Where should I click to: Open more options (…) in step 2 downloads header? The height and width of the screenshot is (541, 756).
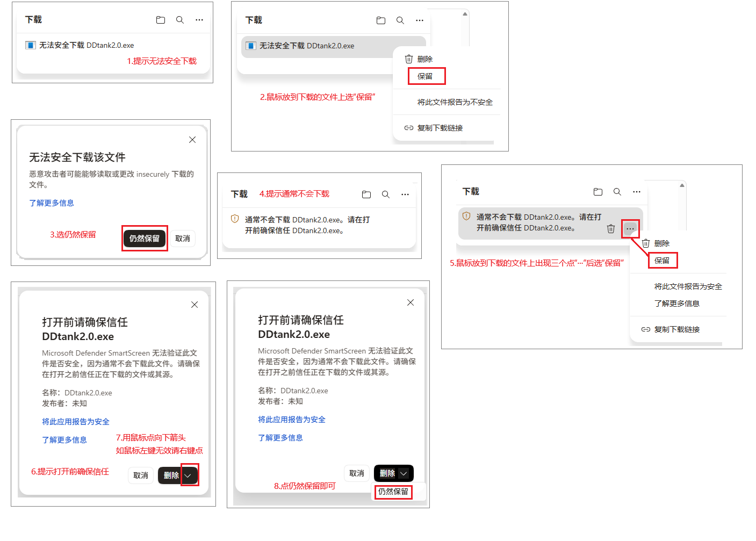tap(420, 20)
